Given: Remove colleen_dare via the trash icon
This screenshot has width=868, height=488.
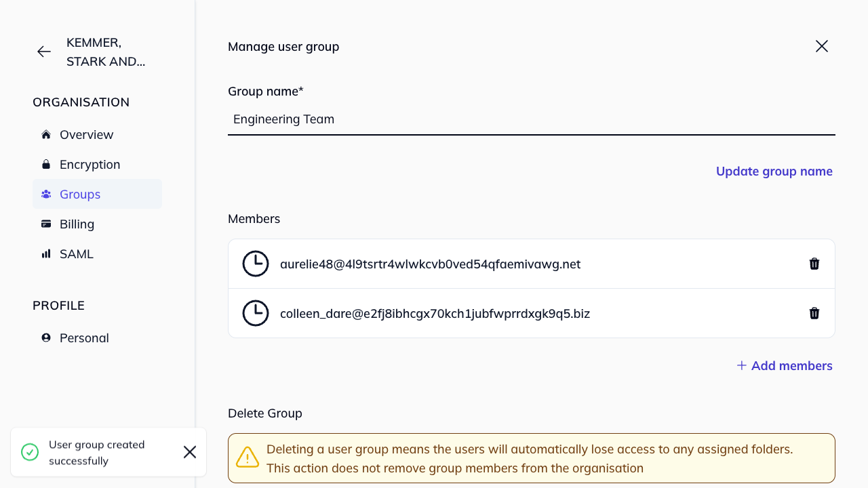Looking at the screenshot, I should point(814,313).
